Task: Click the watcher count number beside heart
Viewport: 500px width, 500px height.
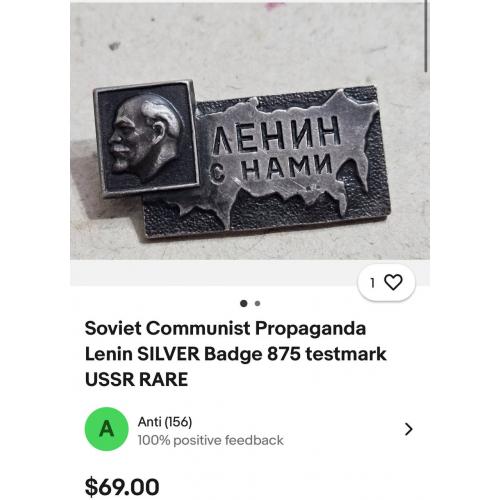Action: tap(373, 283)
